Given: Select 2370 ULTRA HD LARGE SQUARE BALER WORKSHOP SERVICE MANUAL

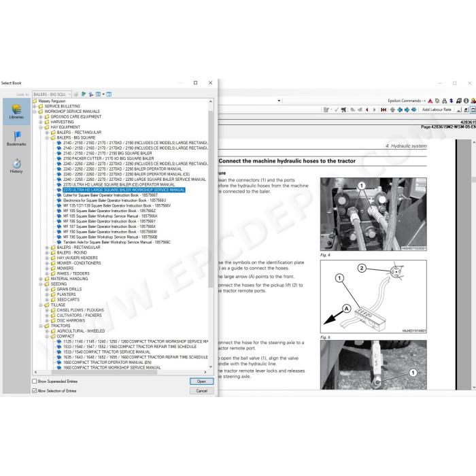Looking at the screenshot, I should click(x=124, y=190).
